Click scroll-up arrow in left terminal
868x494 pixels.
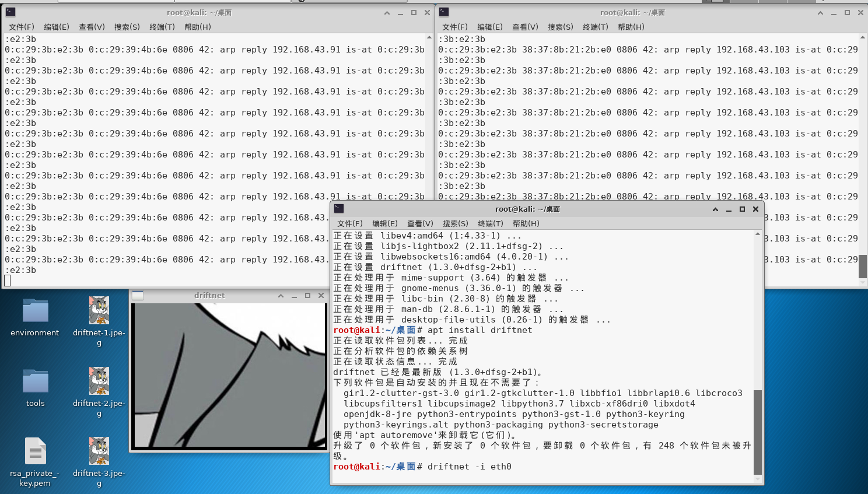click(429, 37)
